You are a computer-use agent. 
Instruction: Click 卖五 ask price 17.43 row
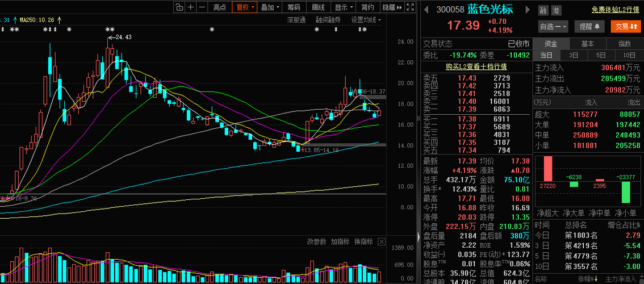tap(476, 78)
